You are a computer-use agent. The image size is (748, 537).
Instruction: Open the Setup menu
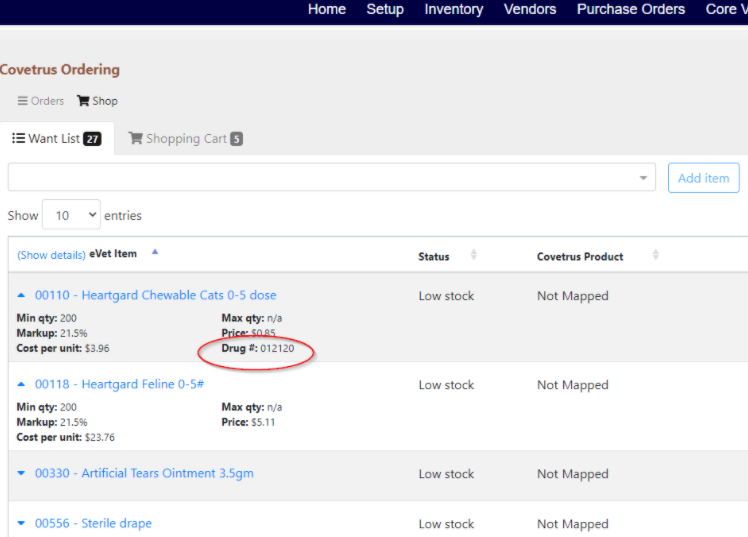385,9
